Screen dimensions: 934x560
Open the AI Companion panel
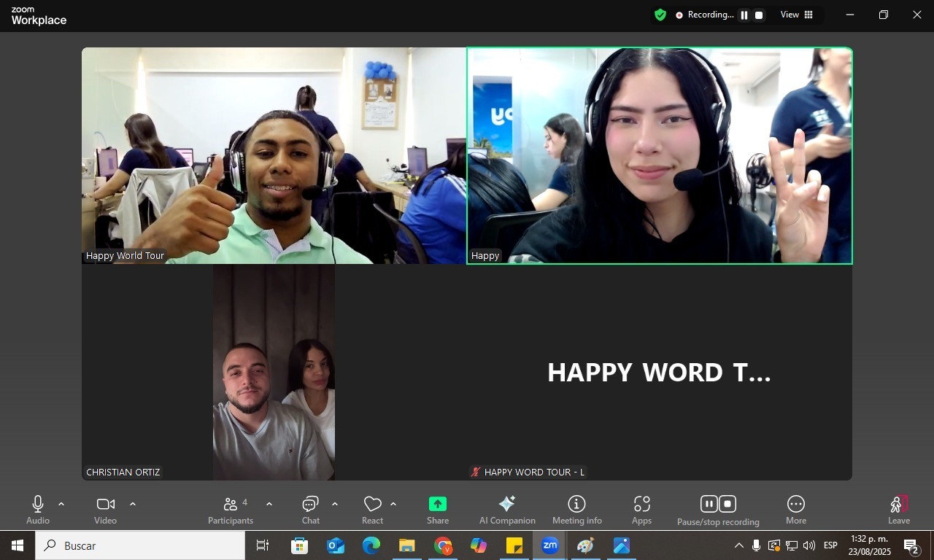click(x=507, y=510)
